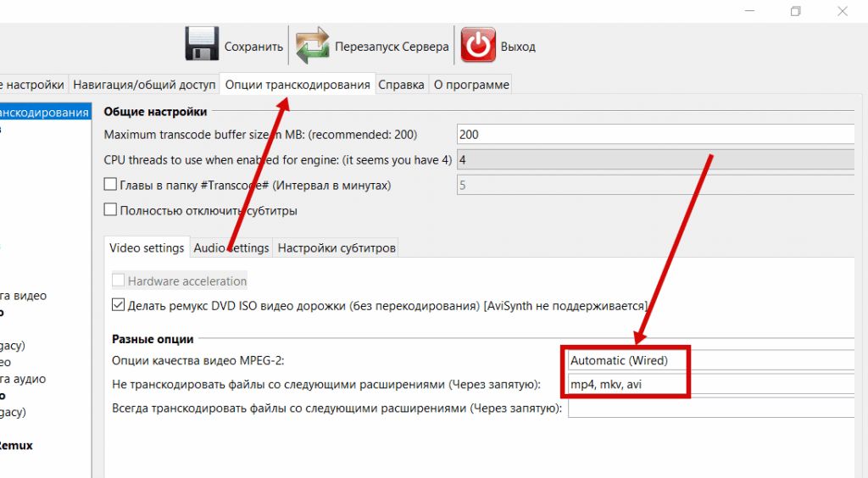Image resolution: width=868 pixels, height=478 pixels.
Task: Toggle the Hardware acceleration checkbox
Action: (x=118, y=280)
